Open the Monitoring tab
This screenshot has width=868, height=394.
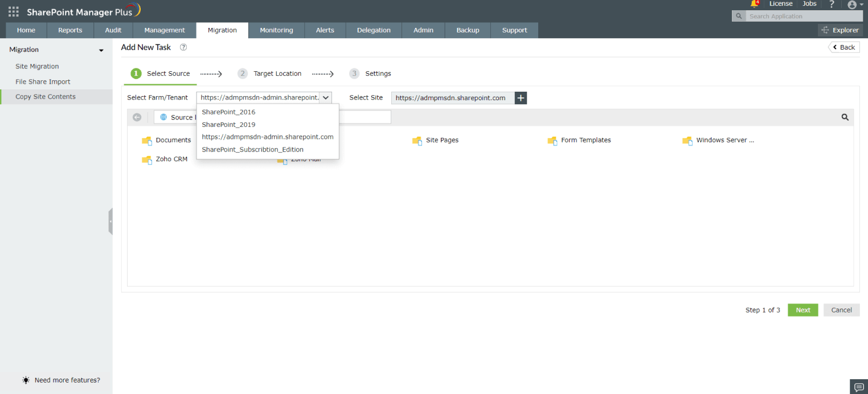click(x=277, y=30)
